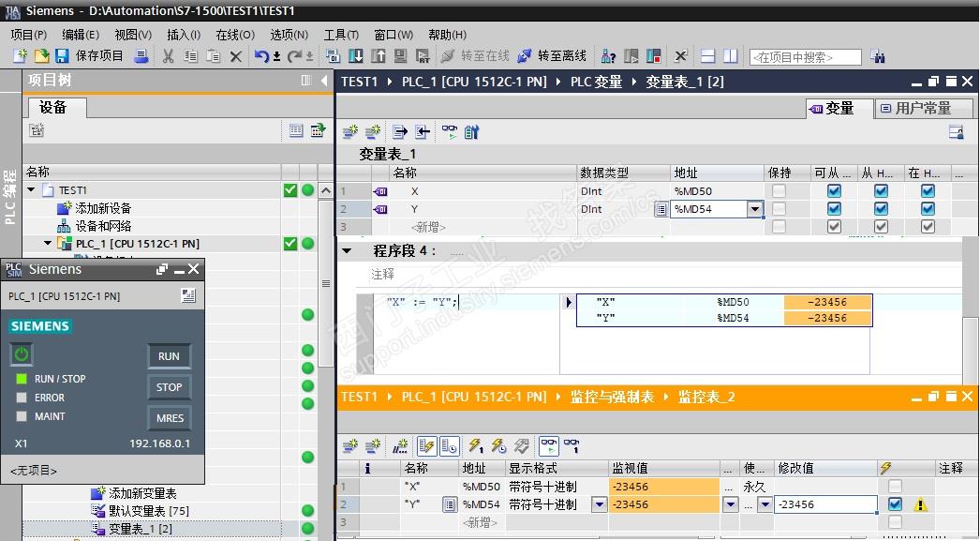Open monitor value dropdown for Y row

pyautogui.click(x=730, y=504)
